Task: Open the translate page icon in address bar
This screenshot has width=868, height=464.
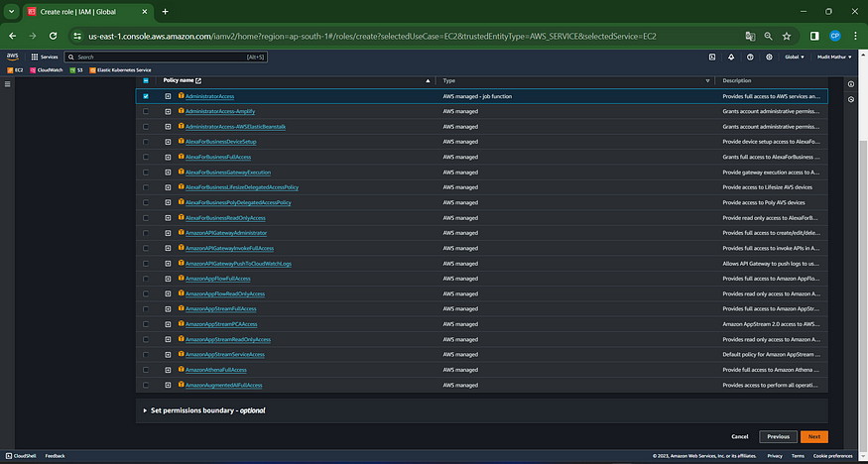Action: pyautogui.click(x=750, y=36)
